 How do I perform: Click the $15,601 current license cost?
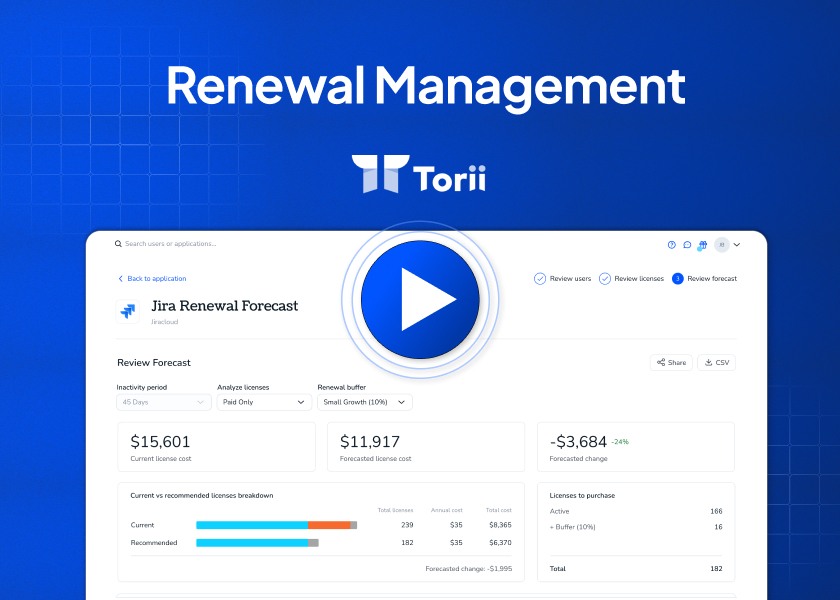point(160,442)
